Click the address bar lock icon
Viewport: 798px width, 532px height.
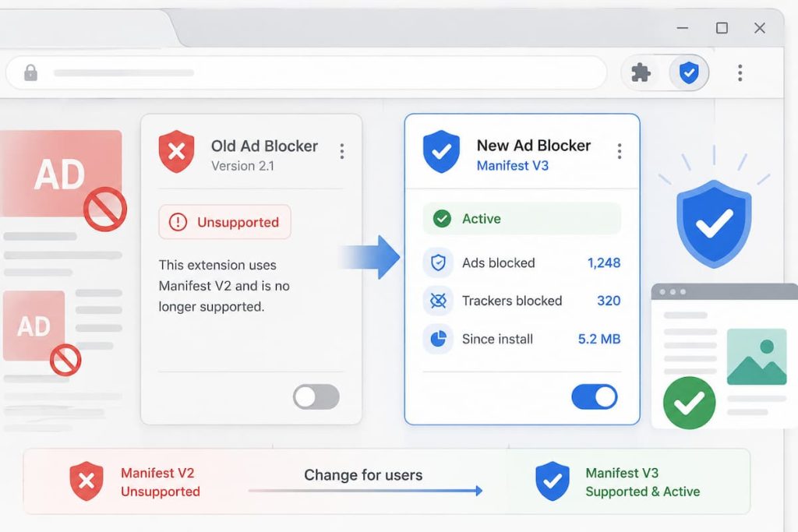coord(30,72)
